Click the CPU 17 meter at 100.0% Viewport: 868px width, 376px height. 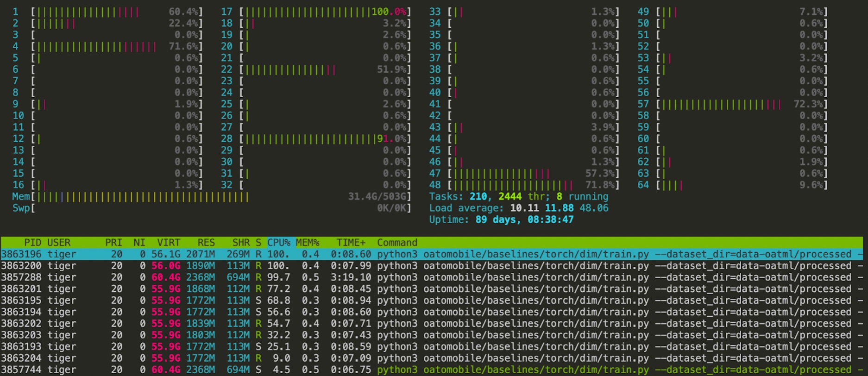click(316, 12)
